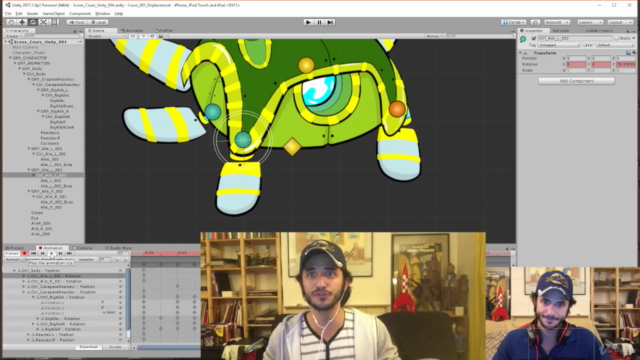640x360 pixels.
Task: Select the Rotate tool in toolbar
Action: coord(33,22)
